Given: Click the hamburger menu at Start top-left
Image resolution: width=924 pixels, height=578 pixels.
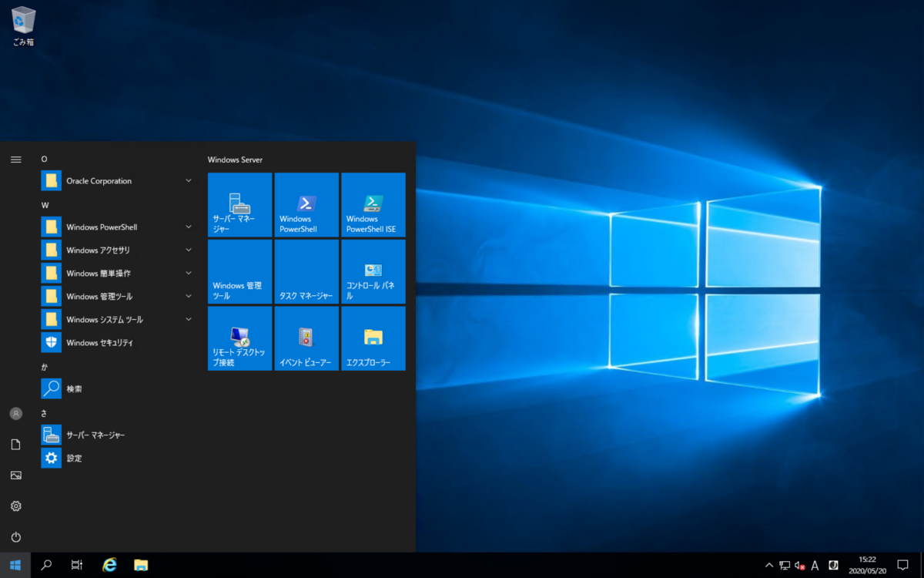Looking at the screenshot, I should [15, 160].
